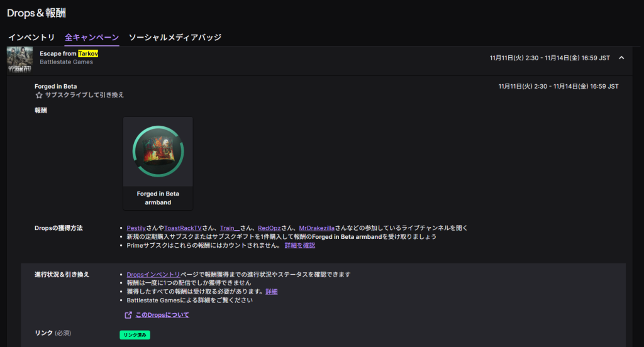Open Pestily's channel link
644x347 pixels.
[x=136, y=228]
